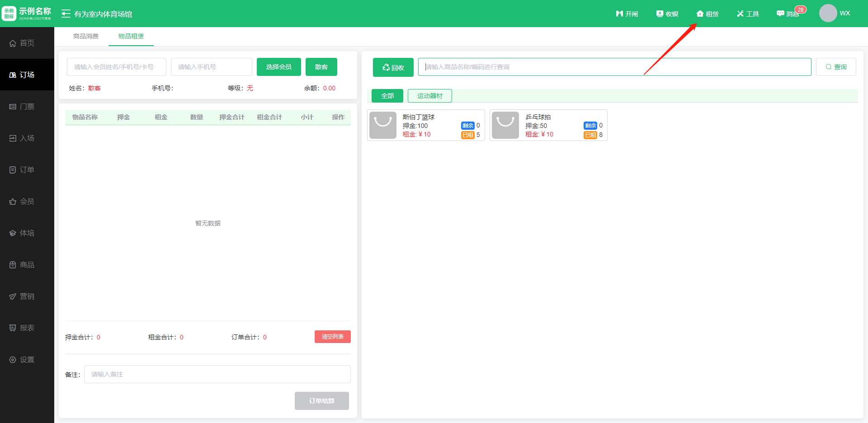868x423 pixels.
Task: Focus the 请输入备注 remark field
Action: [x=217, y=374]
